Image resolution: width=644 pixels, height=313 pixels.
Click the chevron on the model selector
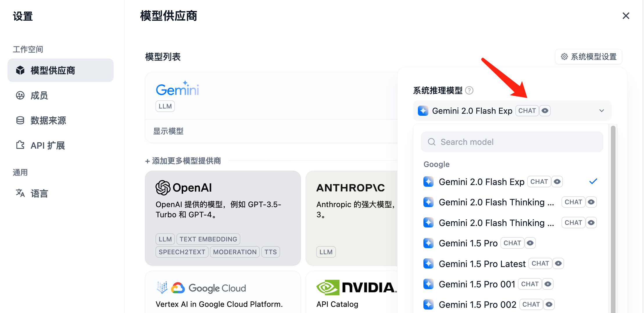click(602, 111)
